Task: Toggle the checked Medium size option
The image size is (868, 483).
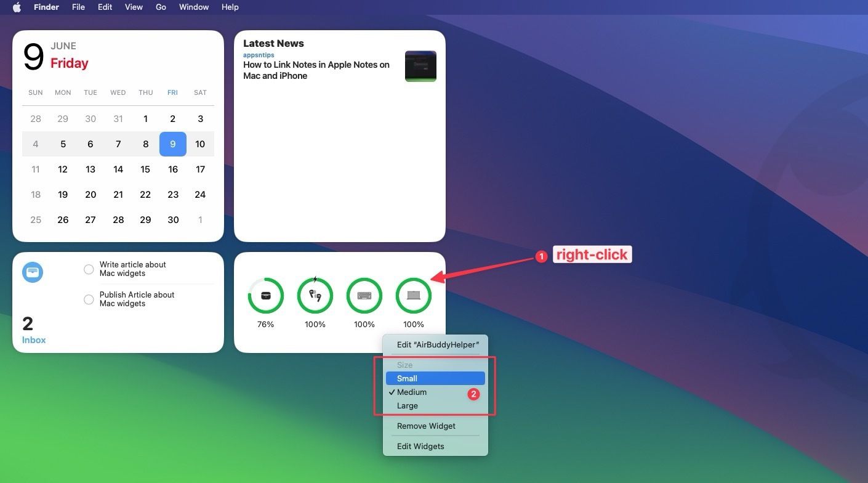Action: pos(411,392)
